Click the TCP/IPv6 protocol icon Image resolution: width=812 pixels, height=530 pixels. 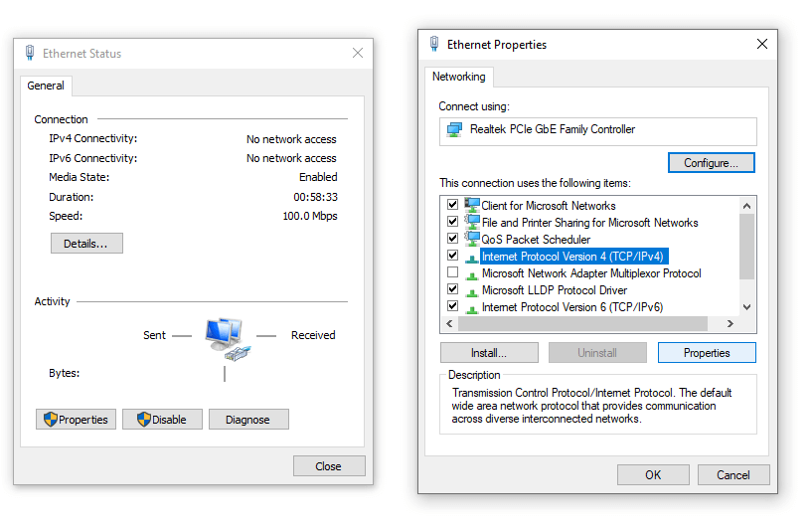[x=472, y=309]
